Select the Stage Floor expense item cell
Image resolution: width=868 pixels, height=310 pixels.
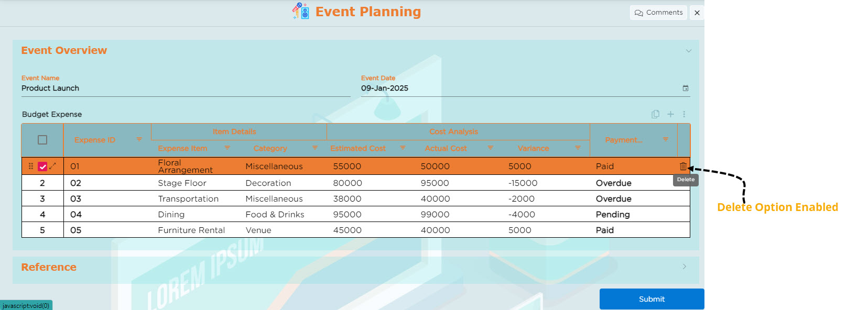182,183
